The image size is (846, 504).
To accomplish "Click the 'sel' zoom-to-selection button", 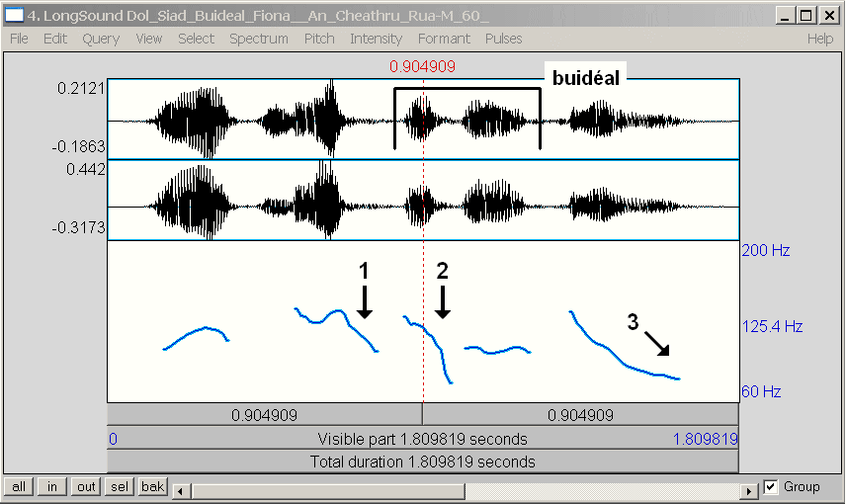I will [x=120, y=487].
